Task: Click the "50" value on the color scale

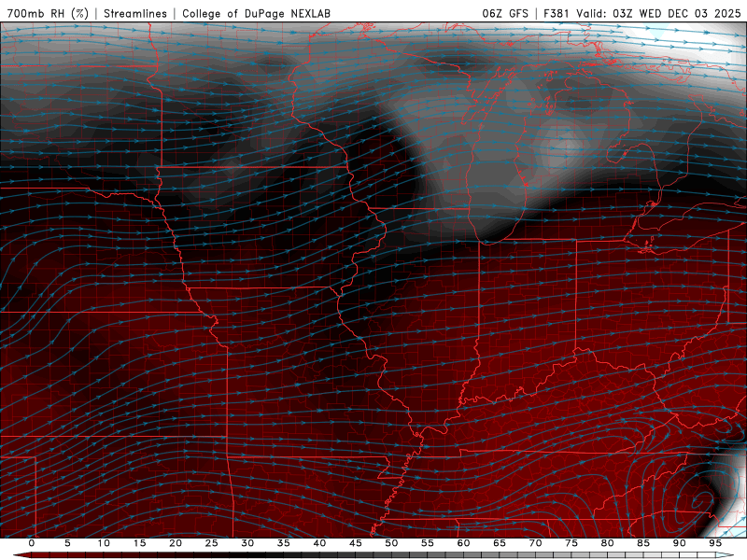Action: pyautogui.click(x=391, y=543)
